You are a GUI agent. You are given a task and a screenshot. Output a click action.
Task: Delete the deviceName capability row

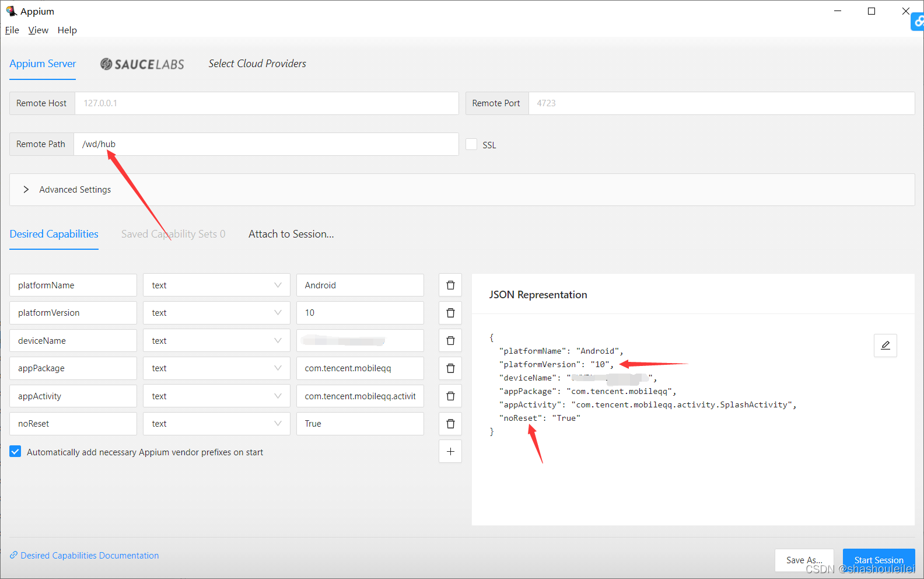450,341
